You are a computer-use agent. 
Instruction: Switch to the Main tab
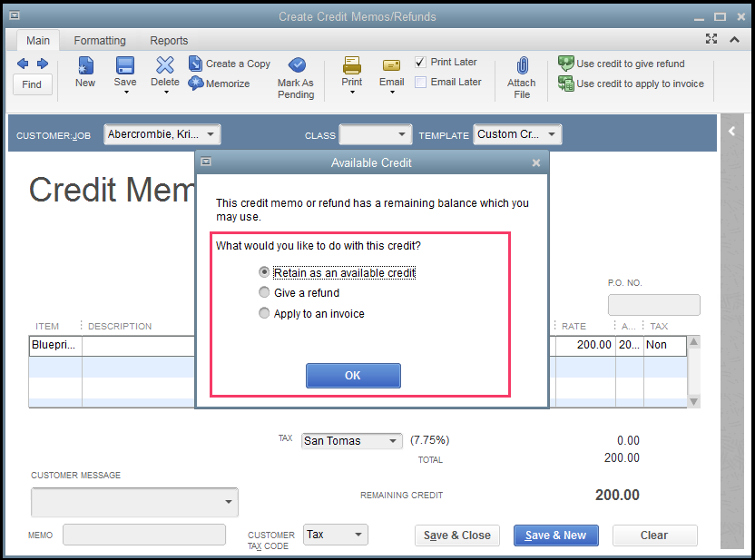tap(38, 41)
